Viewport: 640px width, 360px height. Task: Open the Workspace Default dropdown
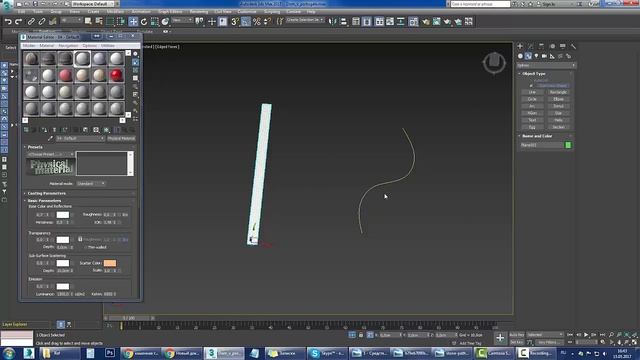tap(93, 4)
